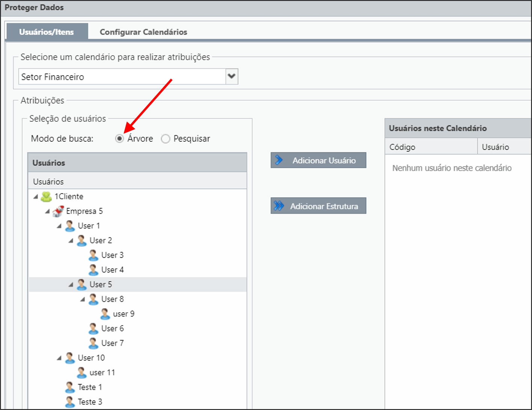Click the Código column header
This screenshot has width=532, height=410.
click(x=431, y=147)
